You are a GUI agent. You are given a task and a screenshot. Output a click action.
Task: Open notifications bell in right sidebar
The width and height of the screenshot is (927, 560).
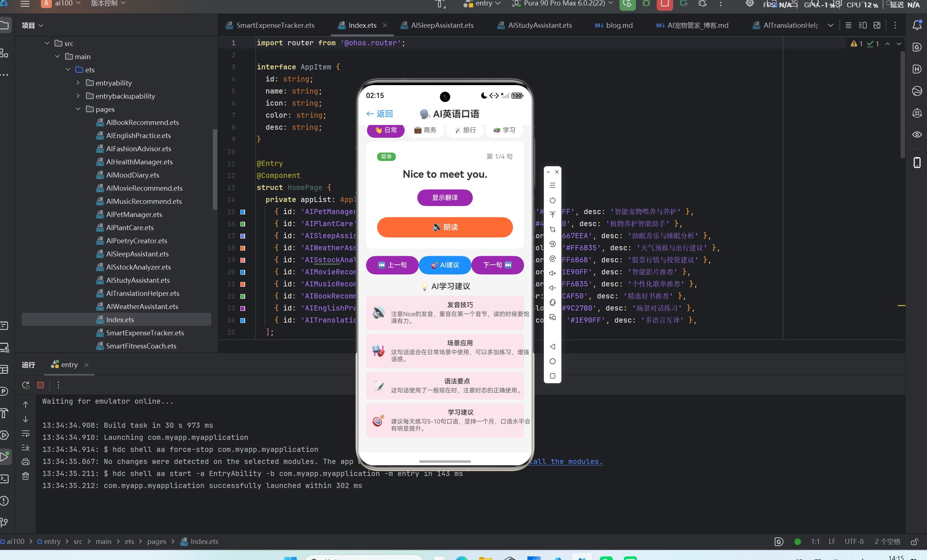coord(917,25)
